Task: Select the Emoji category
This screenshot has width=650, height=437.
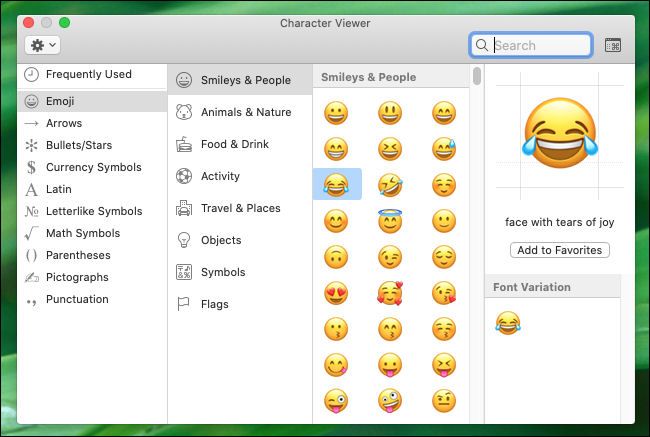Action: [92, 101]
